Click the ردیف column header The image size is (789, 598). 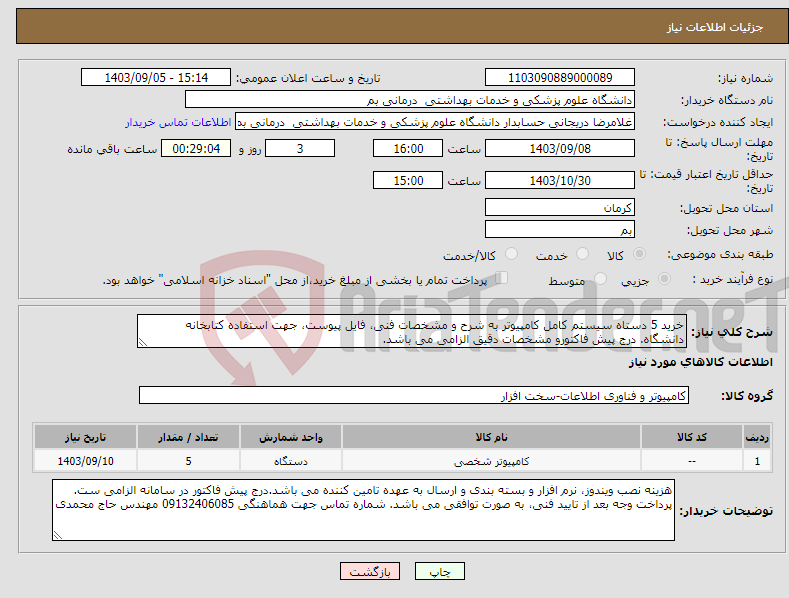tap(757, 437)
